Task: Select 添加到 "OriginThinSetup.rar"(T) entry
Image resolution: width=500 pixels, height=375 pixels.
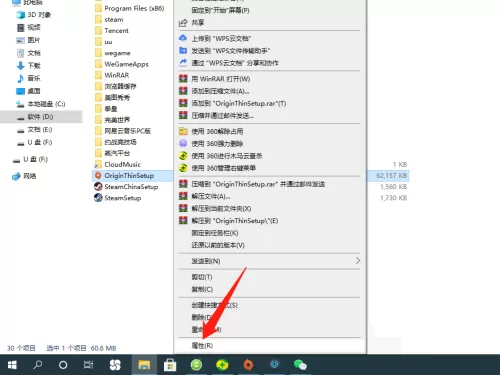Action: pyautogui.click(x=239, y=103)
